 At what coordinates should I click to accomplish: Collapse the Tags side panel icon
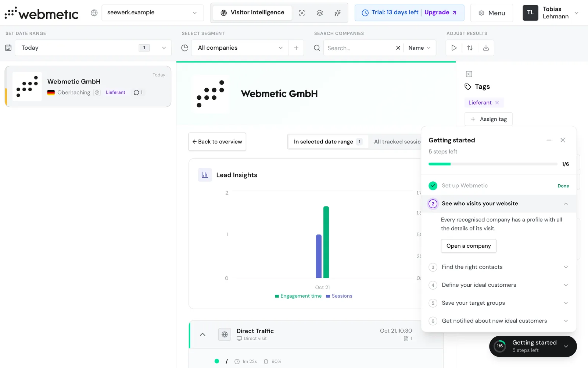pos(469,74)
